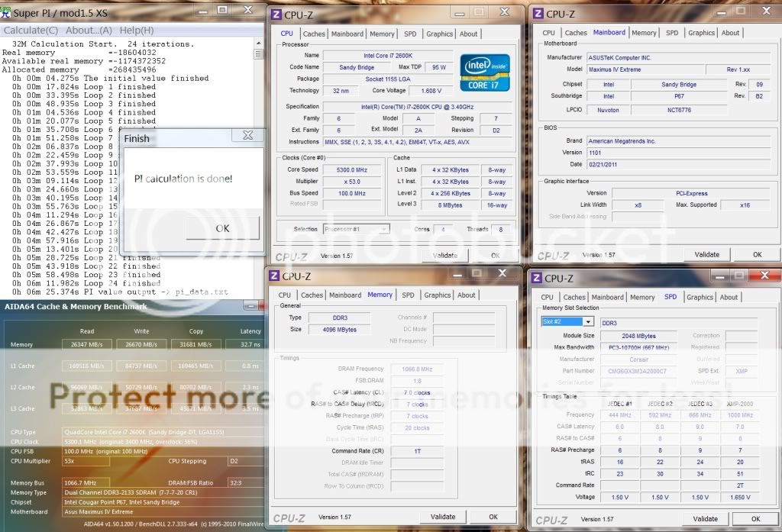
Task: Click OK in the Finish dialog
Action: point(222,228)
